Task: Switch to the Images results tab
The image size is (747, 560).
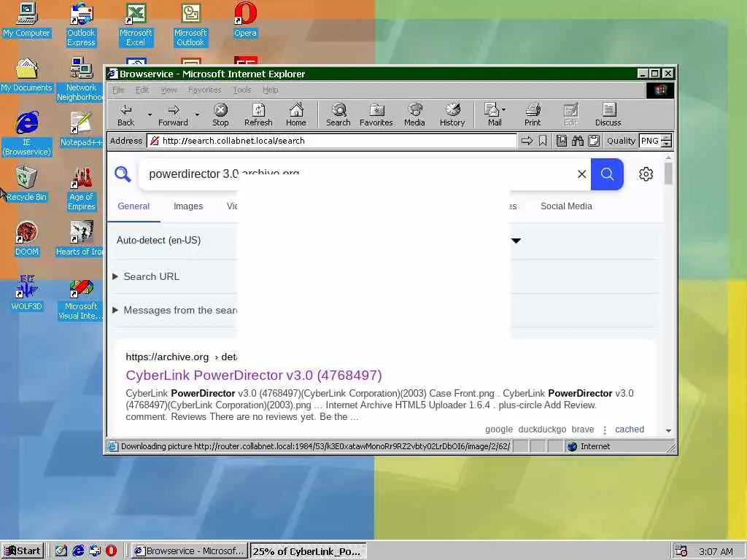Action: pos(188,206)
